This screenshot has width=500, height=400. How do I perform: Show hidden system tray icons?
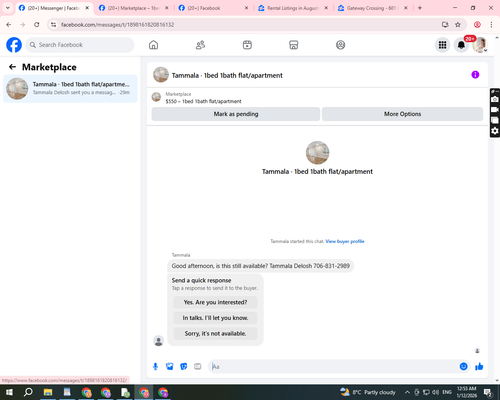pyautogui.click(x=407, y=392)
